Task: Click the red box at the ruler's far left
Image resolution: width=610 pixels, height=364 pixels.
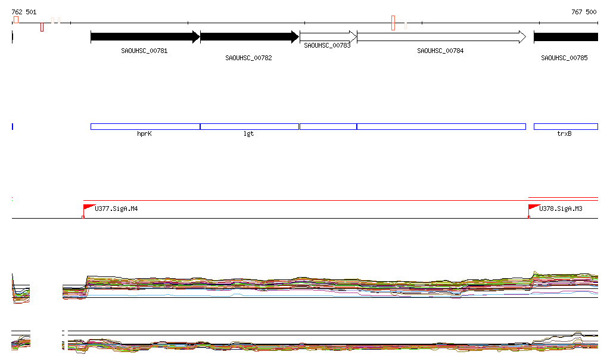Action: click(x=16, y=20)
